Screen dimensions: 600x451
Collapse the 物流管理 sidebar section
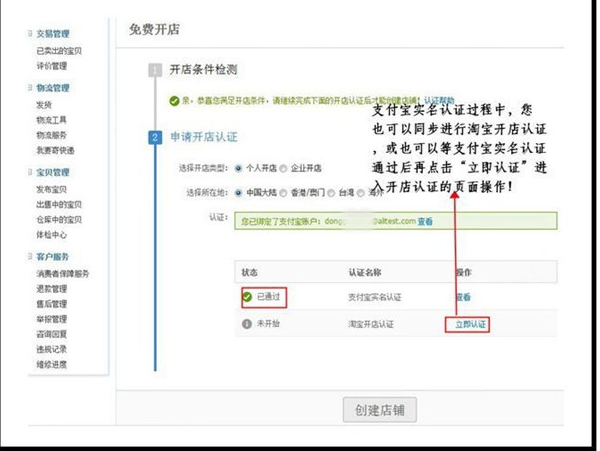click(x=30, y=88)
